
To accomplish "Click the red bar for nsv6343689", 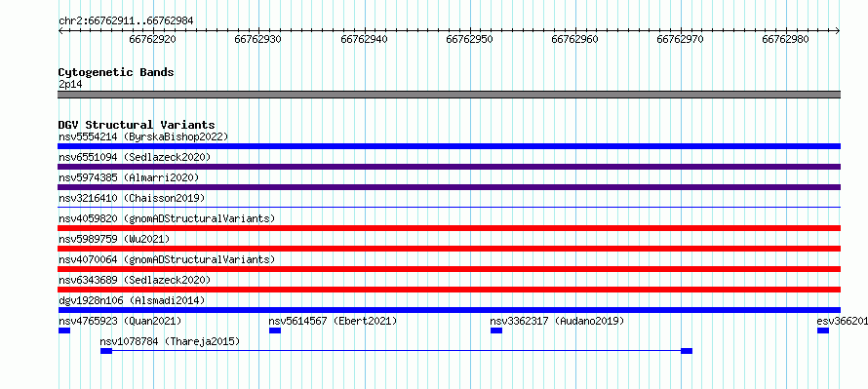I will coord(449,290).
